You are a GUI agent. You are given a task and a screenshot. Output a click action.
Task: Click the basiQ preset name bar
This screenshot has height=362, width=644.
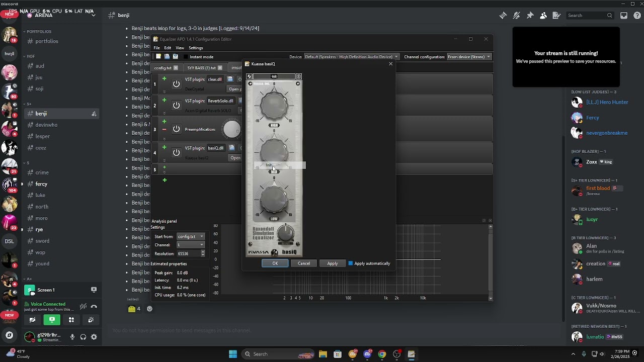coord(274,76)
